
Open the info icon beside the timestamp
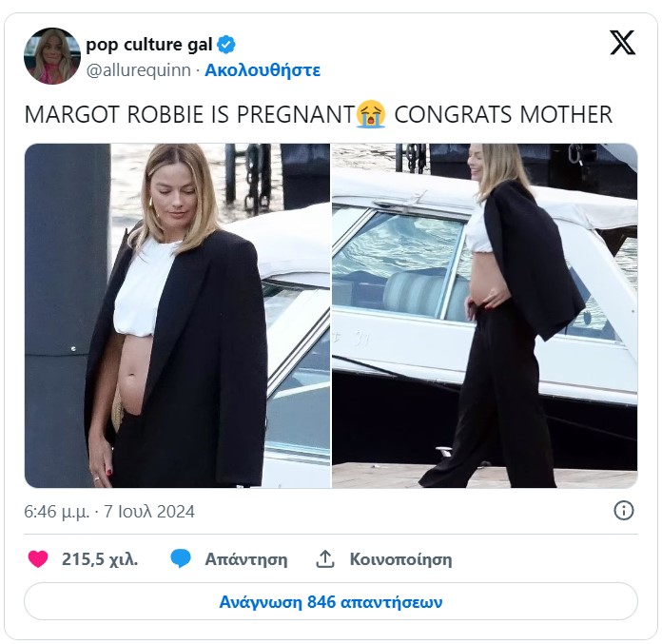coord(624,511)
